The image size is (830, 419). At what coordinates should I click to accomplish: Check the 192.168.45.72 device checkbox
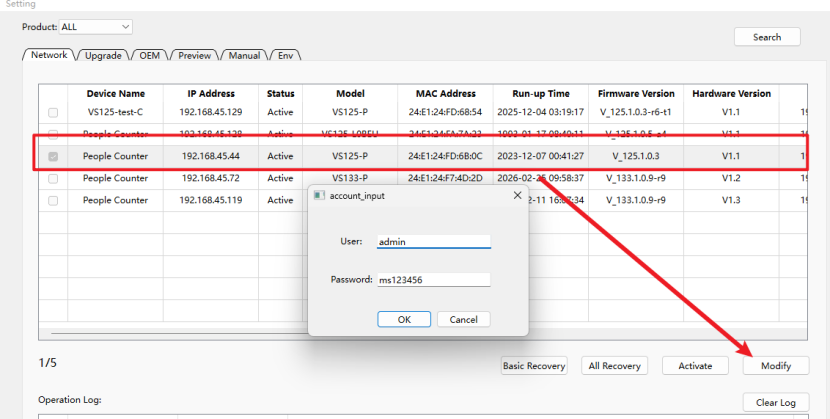pyautogui.click(x=53, y=178)
